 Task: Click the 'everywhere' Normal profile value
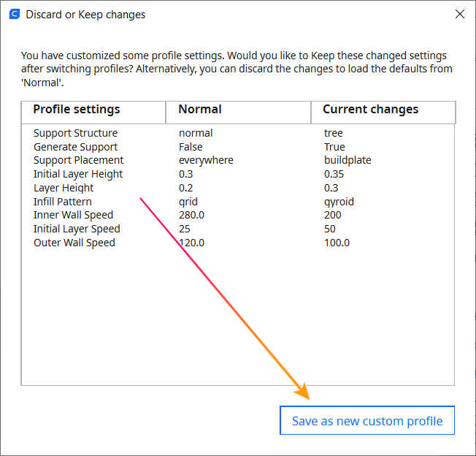point(206,160)
